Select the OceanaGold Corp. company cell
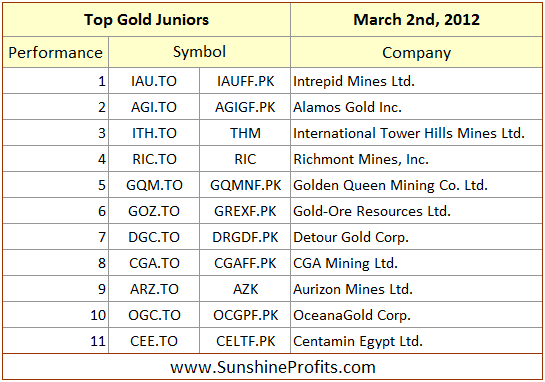Image resolution: width=545 pixels, height=382 pixels. pos(416,315)
